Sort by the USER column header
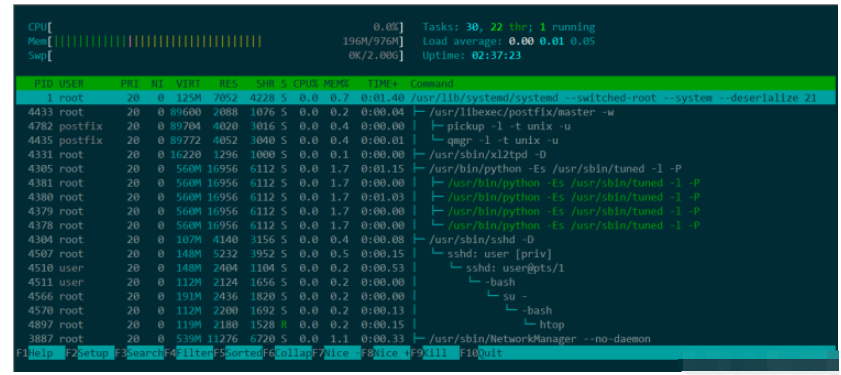The image size is (841, 375). point(71,84)
